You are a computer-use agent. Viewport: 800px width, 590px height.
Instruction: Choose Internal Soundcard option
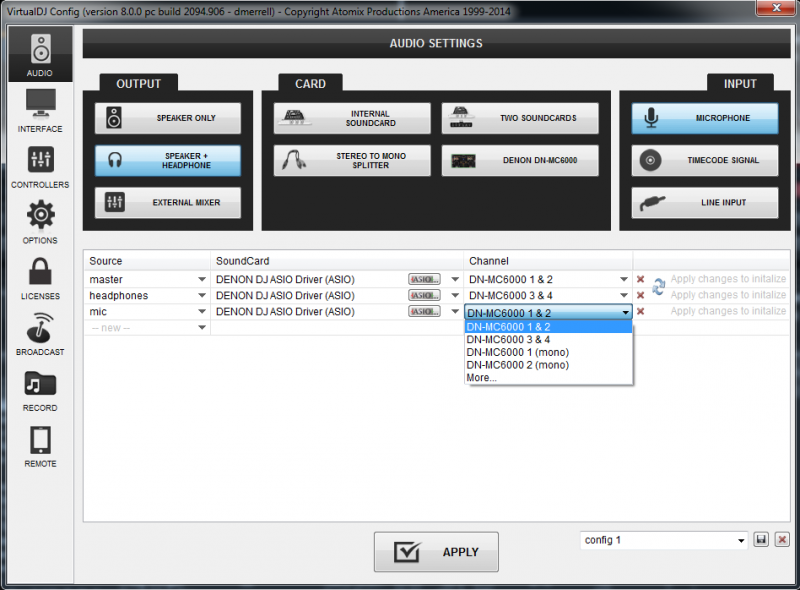coord(352,118)
